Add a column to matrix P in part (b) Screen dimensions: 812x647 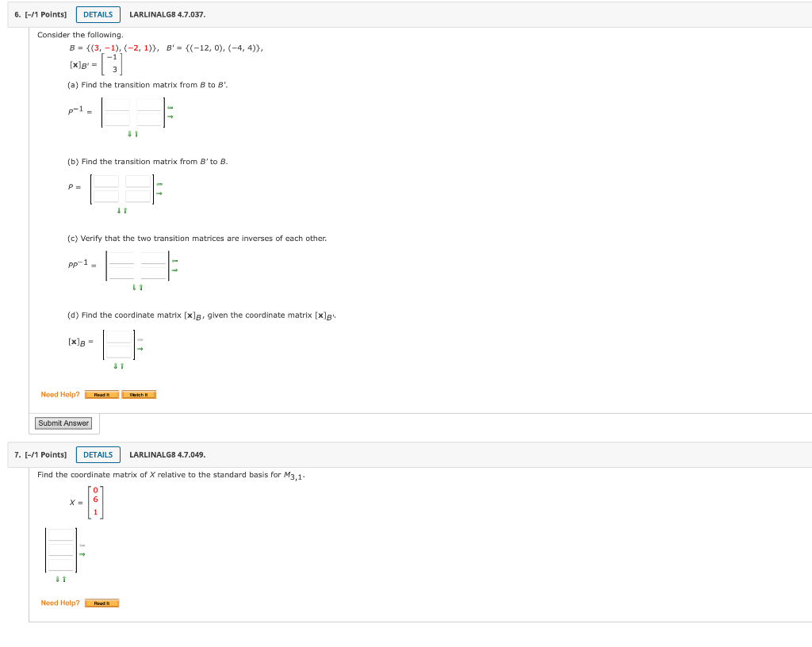coord(159,193)
